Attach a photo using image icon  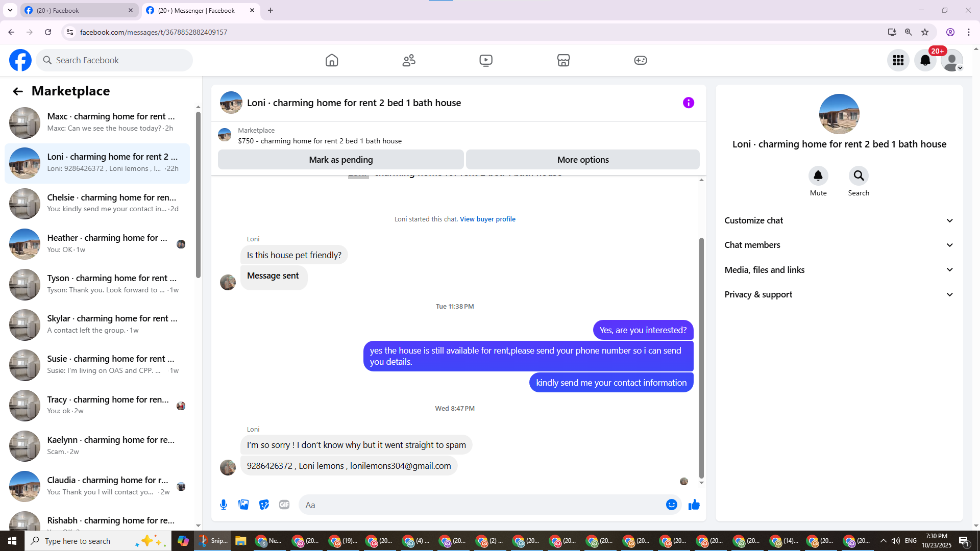(243, 505)
